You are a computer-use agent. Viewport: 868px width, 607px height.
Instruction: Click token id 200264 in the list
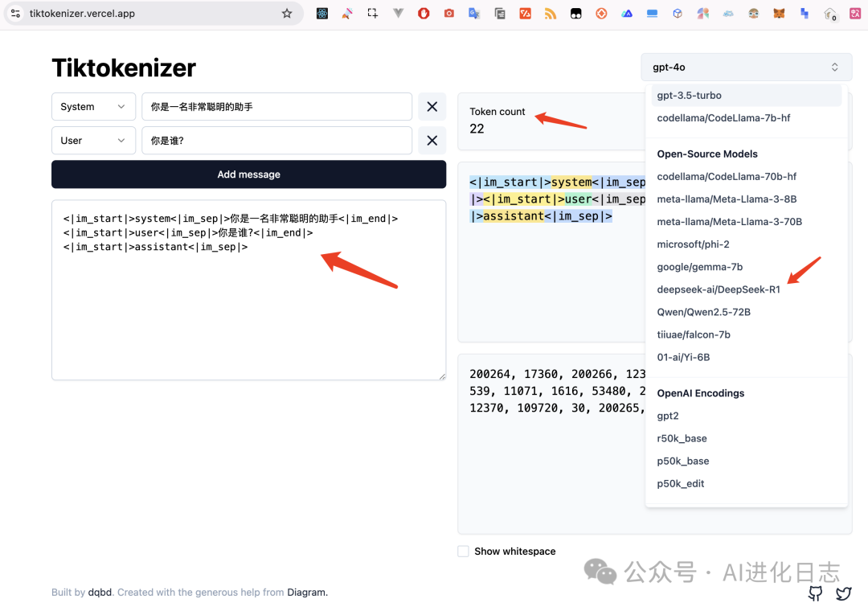490,374
